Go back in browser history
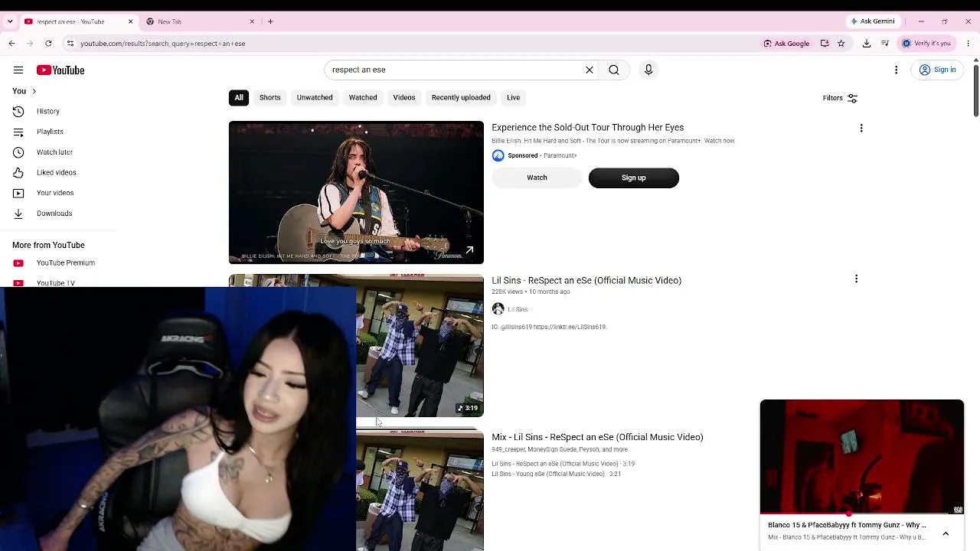The width and height of the screenshot is (980, 551). click(x=12, y=44)
